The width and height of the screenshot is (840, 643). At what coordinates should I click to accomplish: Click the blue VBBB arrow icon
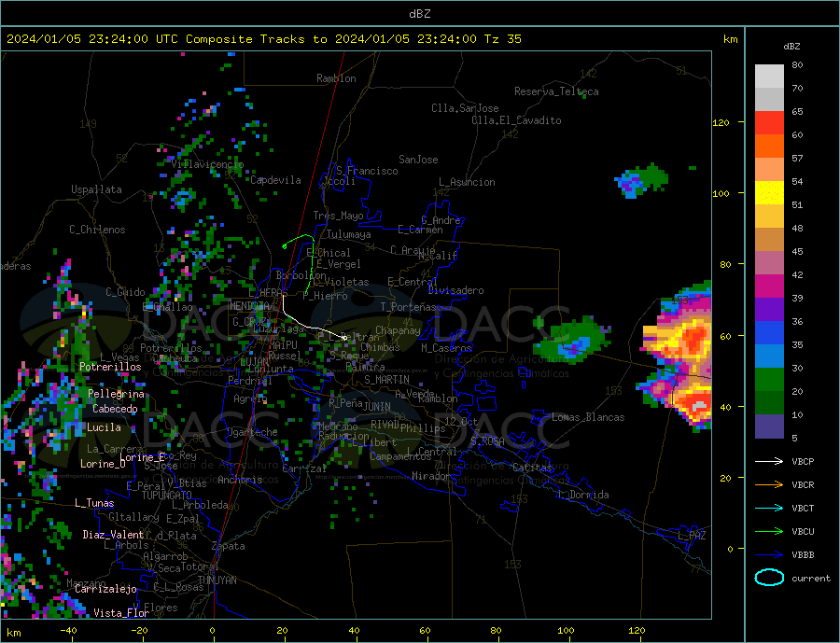click(769, 554)
